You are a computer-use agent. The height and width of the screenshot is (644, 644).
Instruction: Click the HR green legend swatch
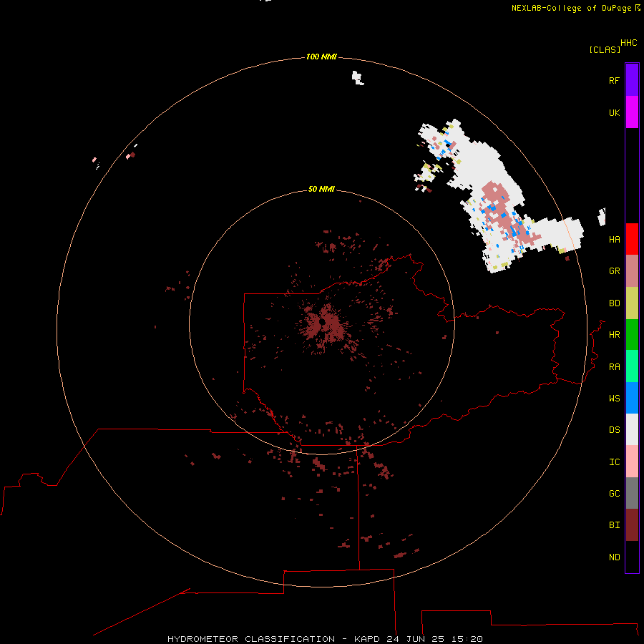tap(632, 335)
